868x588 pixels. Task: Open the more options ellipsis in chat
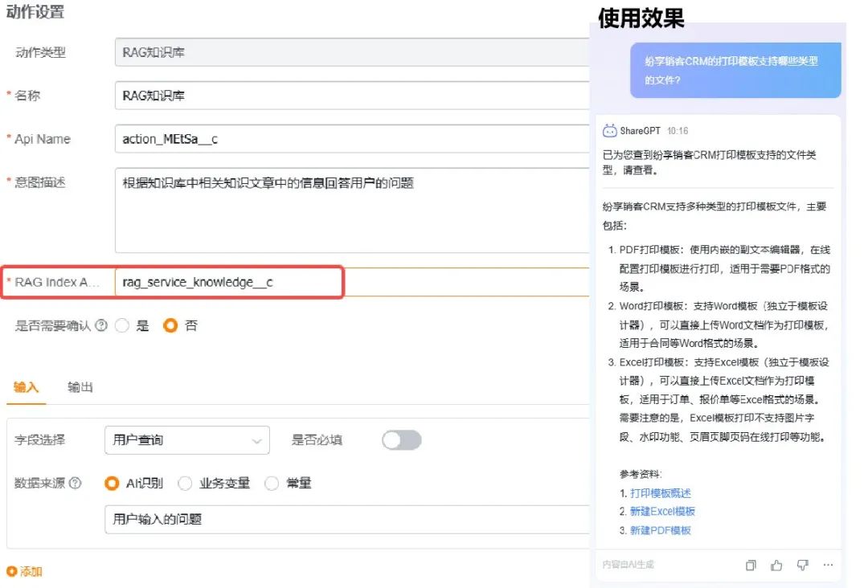tap(828, 565)
